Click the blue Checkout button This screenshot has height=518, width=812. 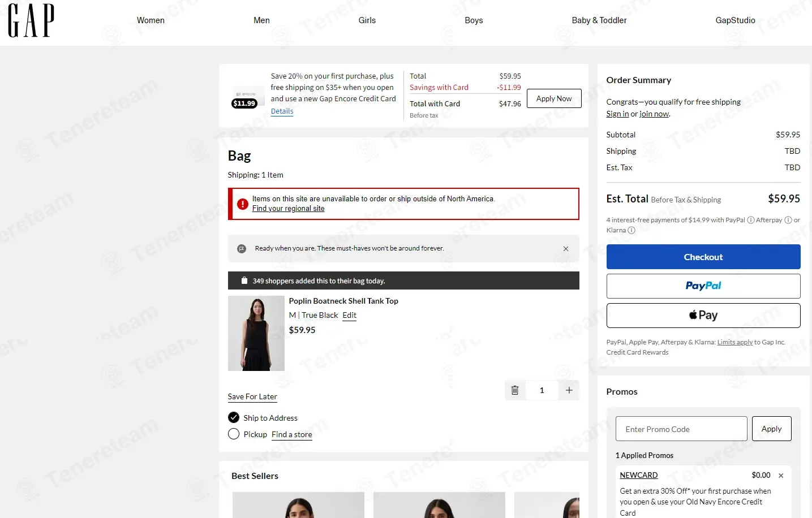(x=703, y=257)
